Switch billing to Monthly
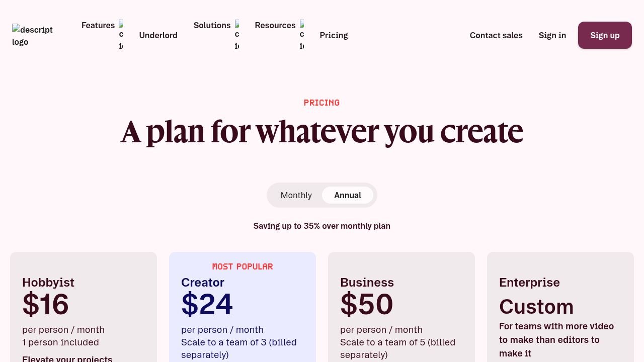This screenshot has height=362, width=644. click(296, 195)
